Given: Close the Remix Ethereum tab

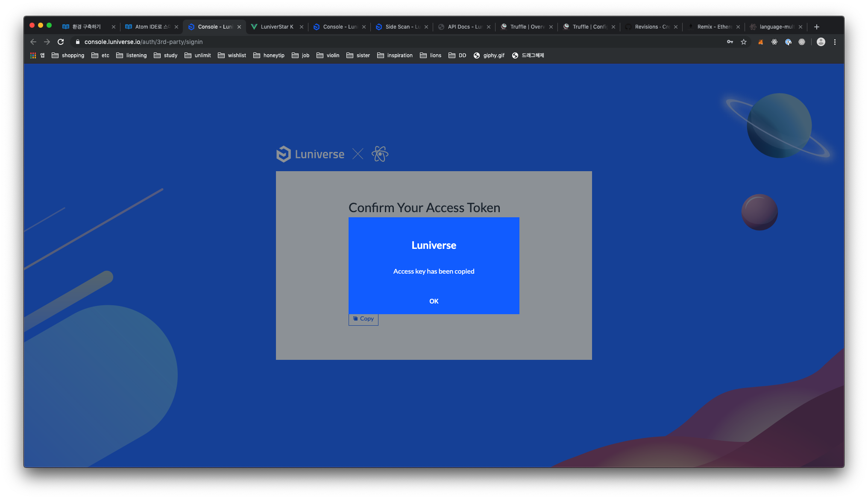Looking at the screenshot, I should (x=738, y=27).
